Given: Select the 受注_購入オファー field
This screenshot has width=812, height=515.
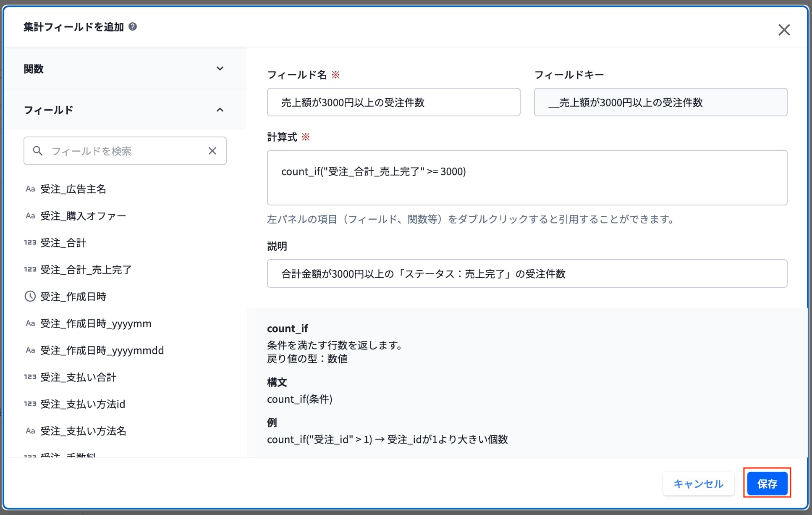Looking at the screenshot, I should pyautogui.click(x=83, y=216).
